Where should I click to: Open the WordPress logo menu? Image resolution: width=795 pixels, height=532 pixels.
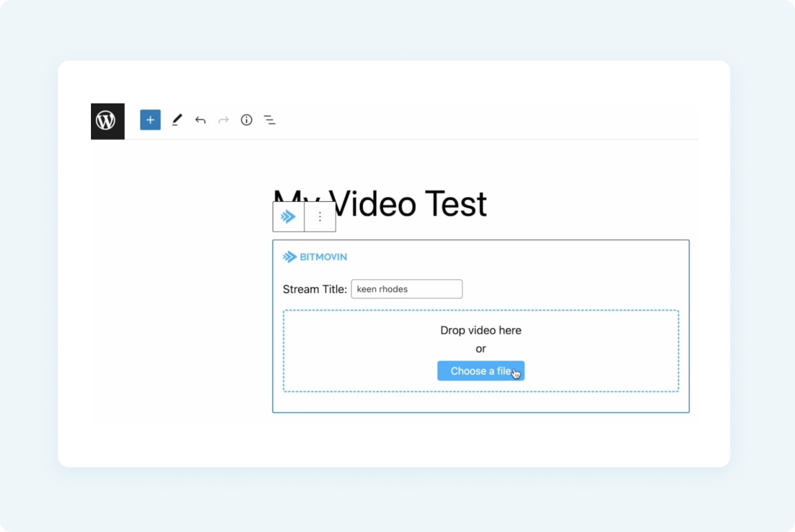(107, 121)
